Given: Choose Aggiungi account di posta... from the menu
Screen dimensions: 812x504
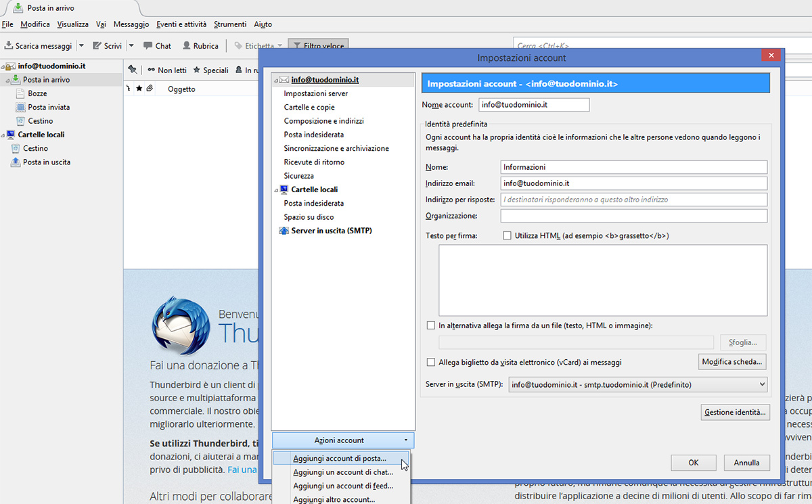Looking at the screenshot, I should [341, 459].
